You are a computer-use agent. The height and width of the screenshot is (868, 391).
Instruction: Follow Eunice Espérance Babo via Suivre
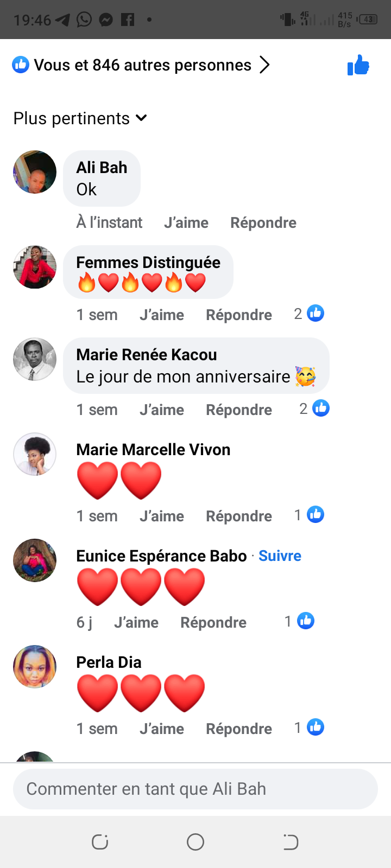pyautogui.click(x=280, y=556)
